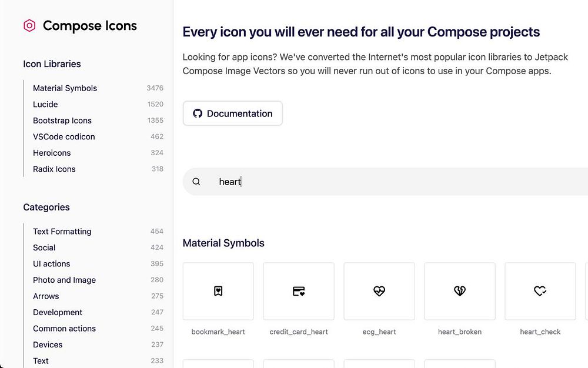
Task: Select the bookmark_heart icon tile
Action: pos(218,291)
